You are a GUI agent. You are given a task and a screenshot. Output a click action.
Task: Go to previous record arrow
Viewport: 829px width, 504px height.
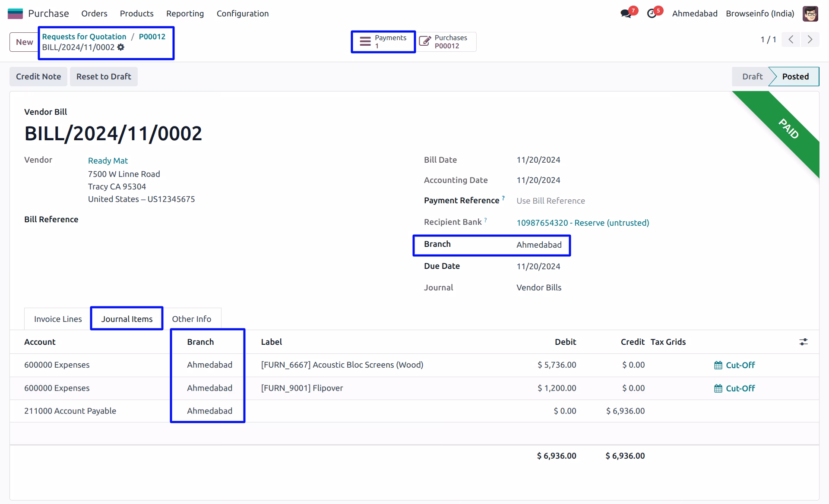pyautogui.click(x=791, y=40)
